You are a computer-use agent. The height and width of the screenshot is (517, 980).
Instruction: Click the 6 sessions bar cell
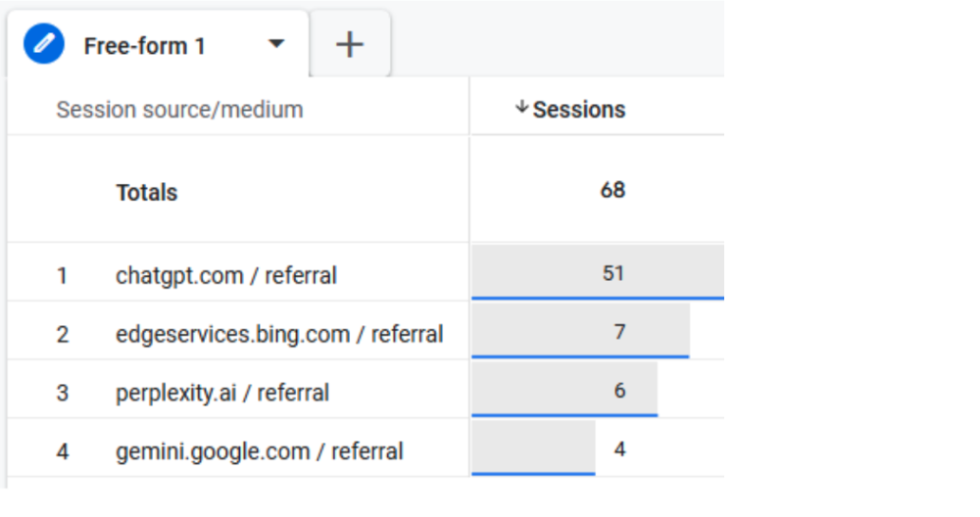tap(598, 390)
